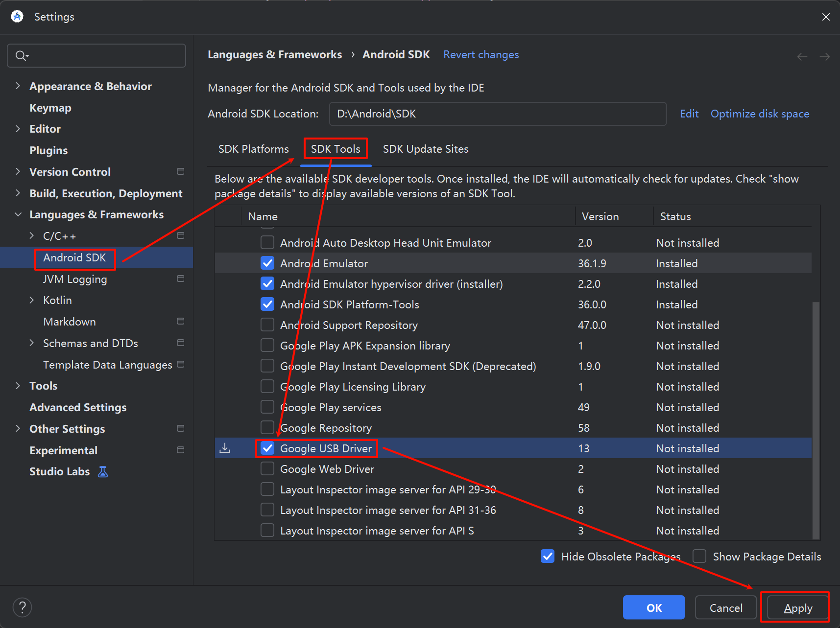
Task: Toggle Hide Obsolete Packages checkbox
Action: (x=548, y=556)
